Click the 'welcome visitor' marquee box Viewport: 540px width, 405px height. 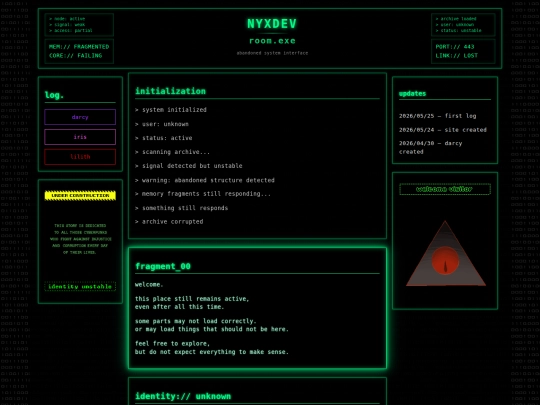(x=445, y=189)
